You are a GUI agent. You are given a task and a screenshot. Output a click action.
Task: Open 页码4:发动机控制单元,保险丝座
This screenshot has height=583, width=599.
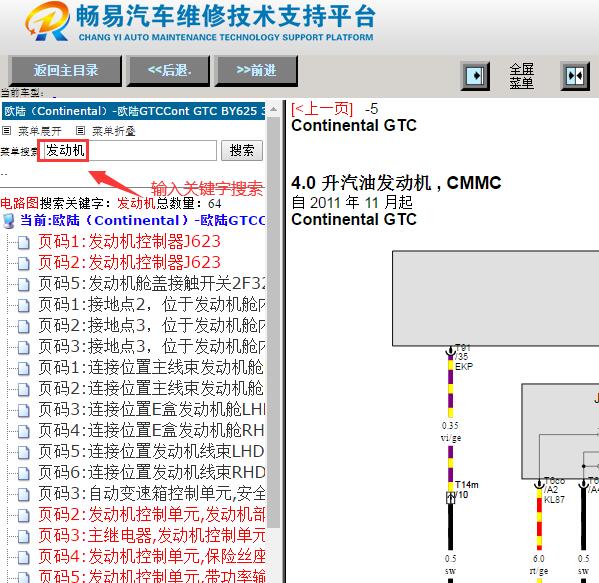152,557
